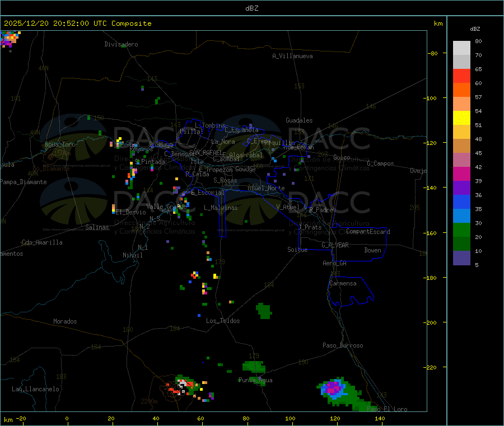Click the green echo blob east of Los_Toldos
This screenshot has width=504, height=426.
264,311
